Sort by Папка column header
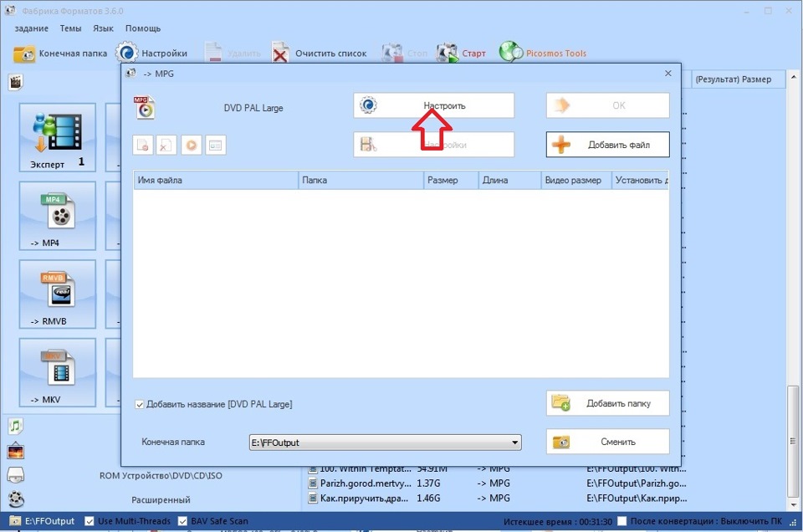 coord(361,180)
